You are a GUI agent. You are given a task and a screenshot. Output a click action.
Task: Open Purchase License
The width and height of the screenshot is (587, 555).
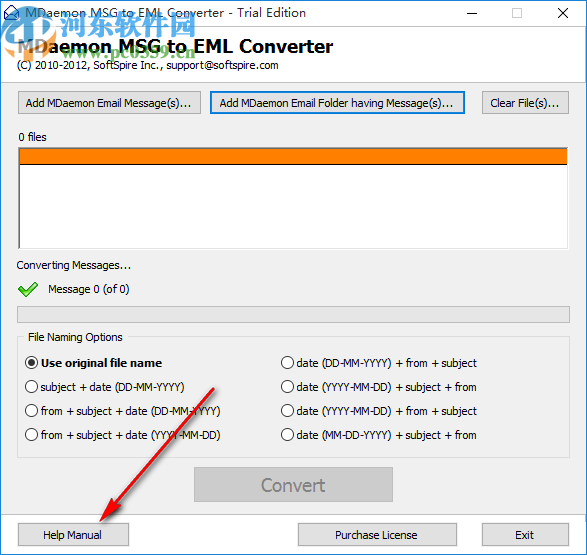(x=377, y=535)
